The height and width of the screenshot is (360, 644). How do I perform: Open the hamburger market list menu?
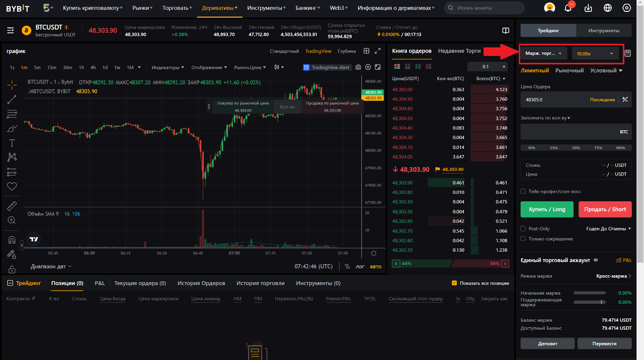(10, 31)
